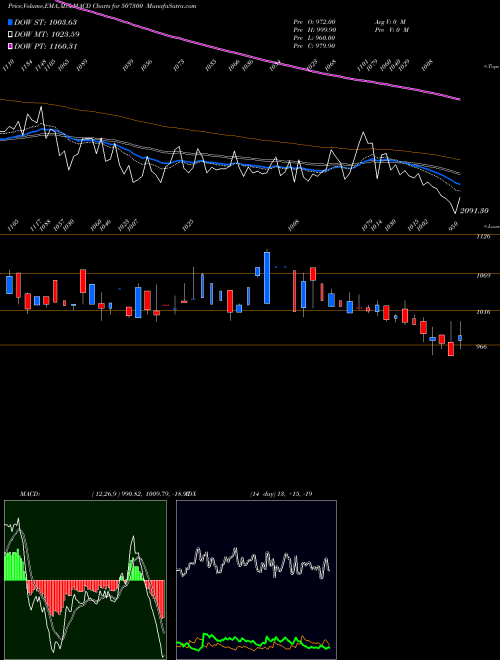Screen dimensions: 500x660
Task: Click the 1016 price axis label
Action: (484, 312)
